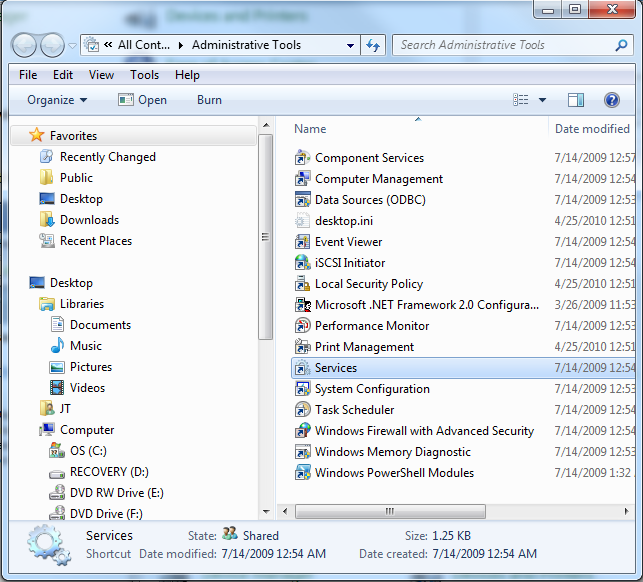
Task: Click the Burn toolbar button
Action: (x=209, y=100)
